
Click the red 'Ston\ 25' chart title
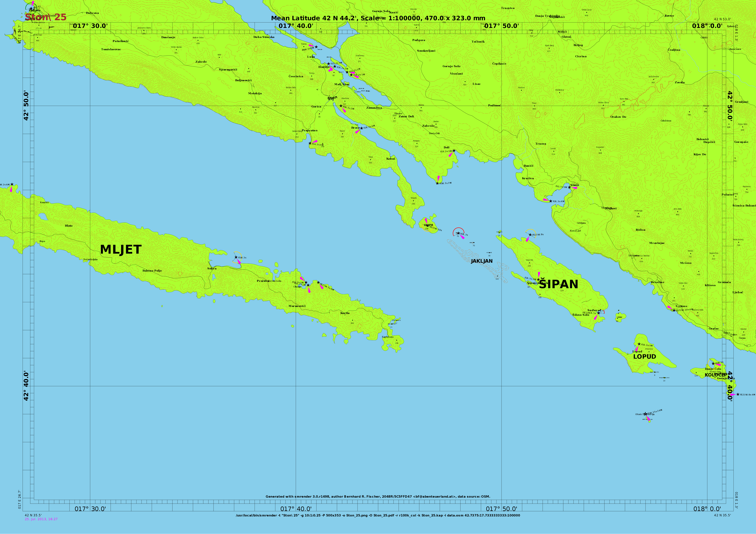click(x=46, y=17)
